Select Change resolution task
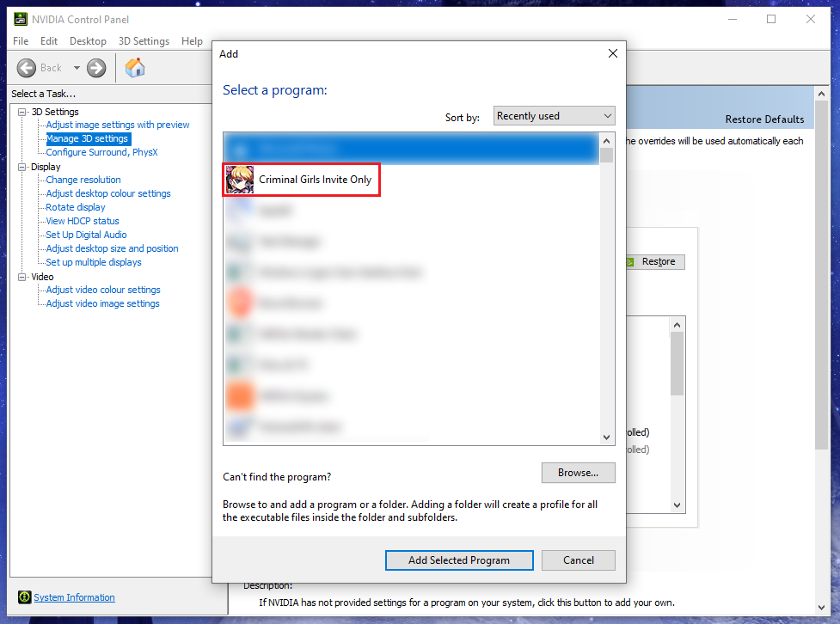The height and width of the screenshot is (624, 840). click(83, 180)
